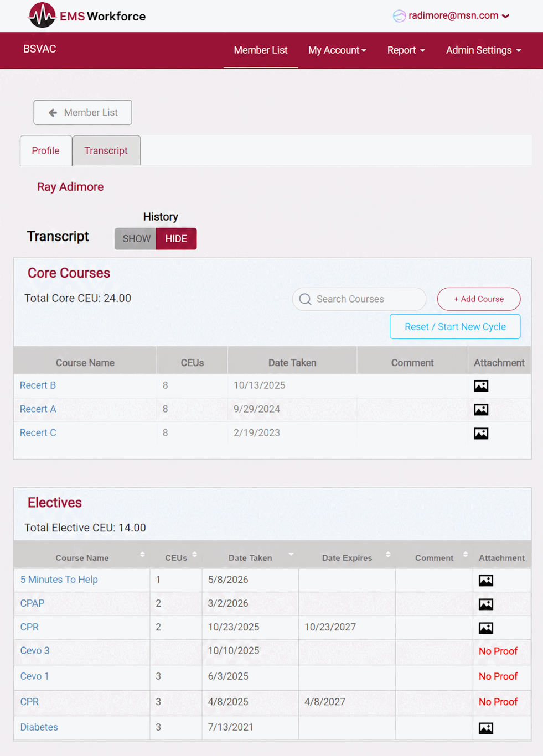The height and width of the screenshot is (756, 543).
Task: Click Total Elective CEU: 14.00 text
Action: [85, 528]
